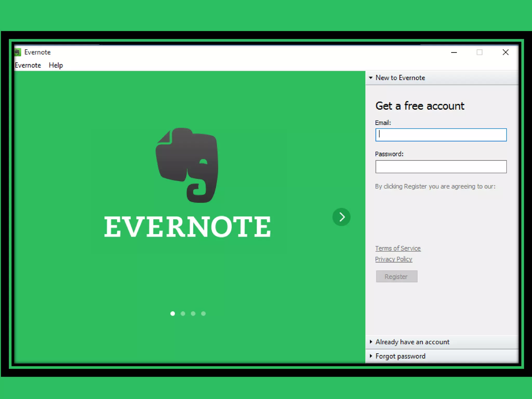Screen dimensions: 532x399
Task: Expand the Forgot password section
Action: (400, 356)
